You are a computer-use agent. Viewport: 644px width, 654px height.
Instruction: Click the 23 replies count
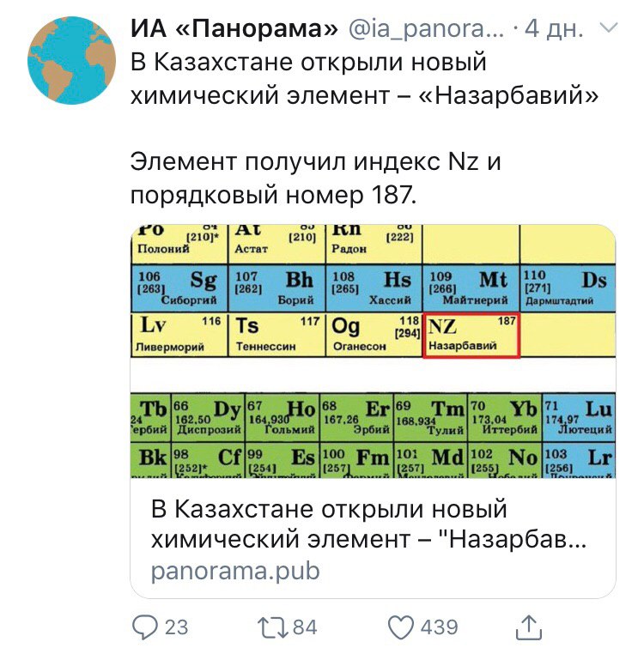point(176,627)
